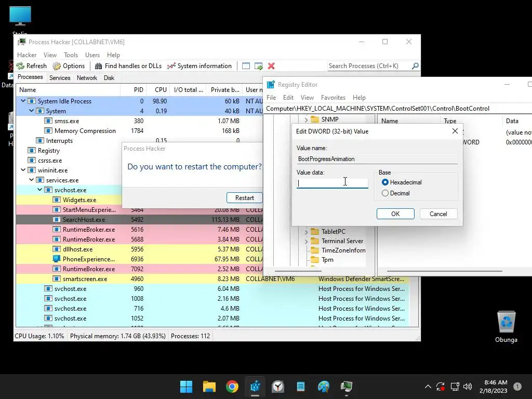This screenshot has width=532, height=399.
Task: Open Registry Editor File menu
Action: tap(271, 98)
